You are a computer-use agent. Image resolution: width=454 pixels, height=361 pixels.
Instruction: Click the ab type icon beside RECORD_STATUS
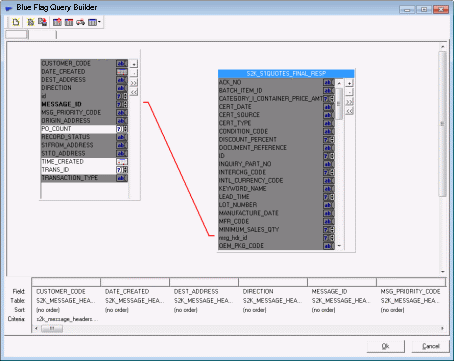pos(122,137)
